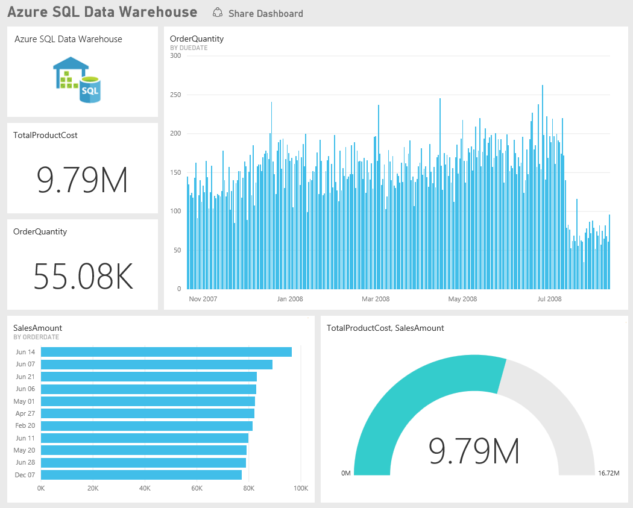Select the Feb 20 sales bar
Image resolution: width=633 pixels, height=508 pixels.
[147, 426]
